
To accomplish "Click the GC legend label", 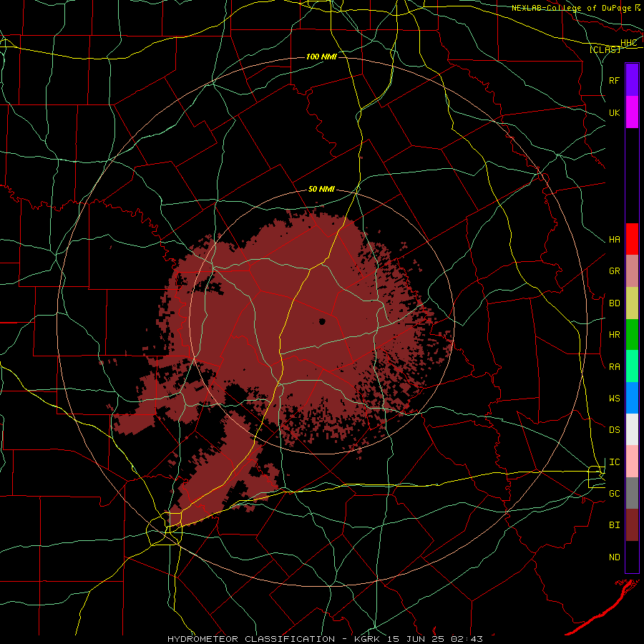I will (x=615, y=494).
